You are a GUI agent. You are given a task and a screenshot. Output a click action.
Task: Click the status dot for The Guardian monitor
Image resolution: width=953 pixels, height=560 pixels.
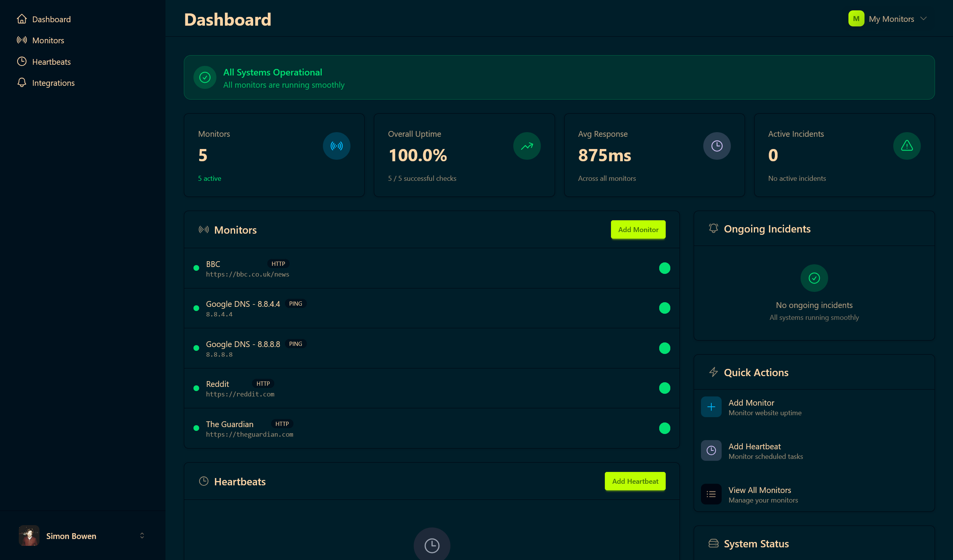(x=665, y=428)
